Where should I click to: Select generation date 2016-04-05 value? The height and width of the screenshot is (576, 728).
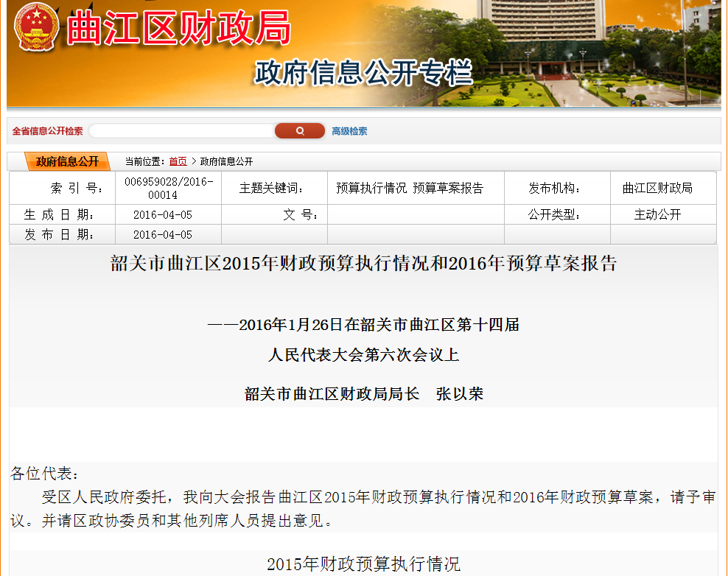pyautogui.click(x=163, y=215)
